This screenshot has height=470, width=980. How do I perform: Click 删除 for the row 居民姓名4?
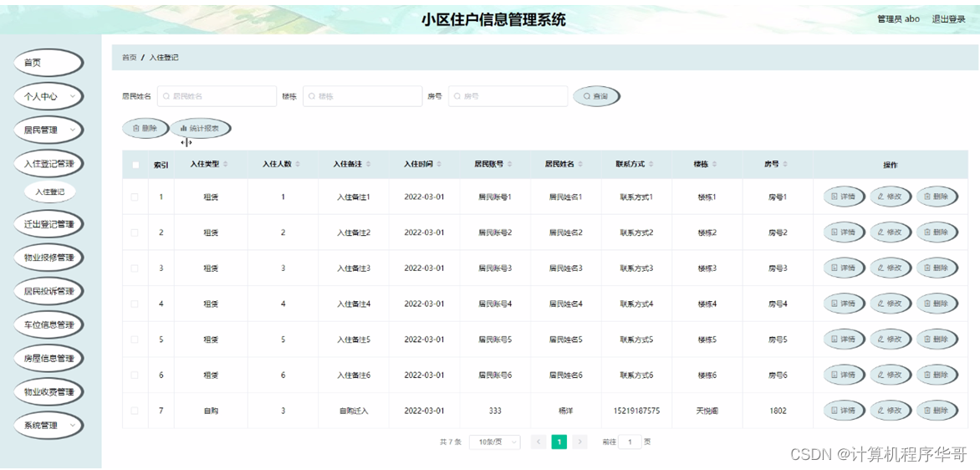pyautogui.click(x=937, y=304)
